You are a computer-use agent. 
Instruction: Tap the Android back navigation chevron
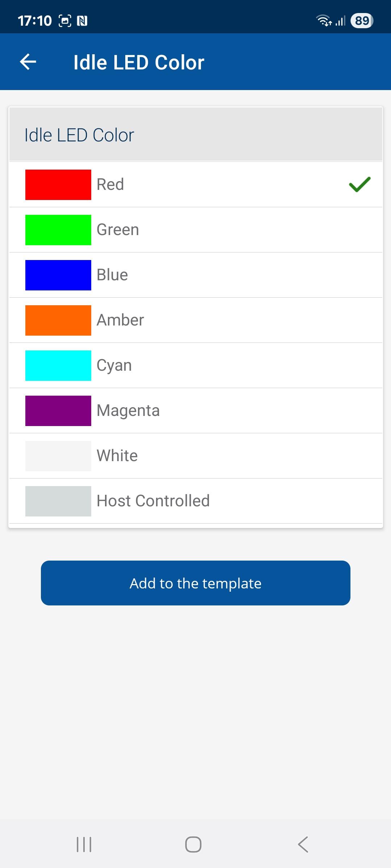(303, 844)
